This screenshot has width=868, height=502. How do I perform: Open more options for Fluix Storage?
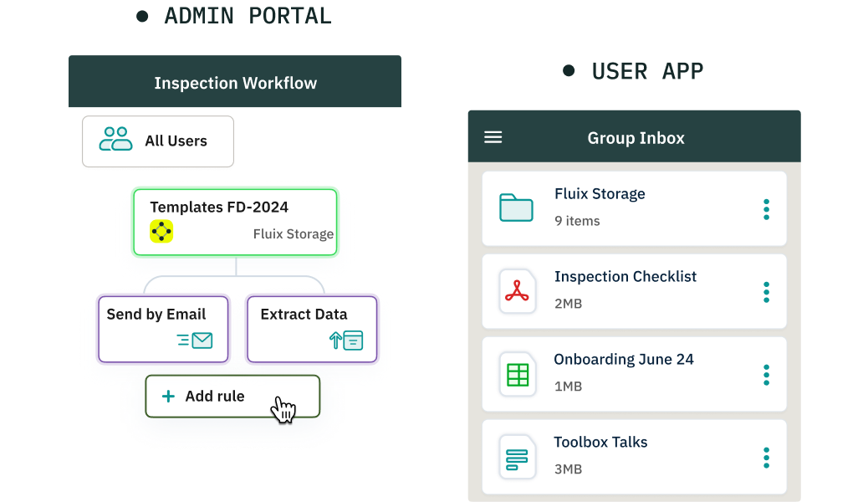click(766, 209)
